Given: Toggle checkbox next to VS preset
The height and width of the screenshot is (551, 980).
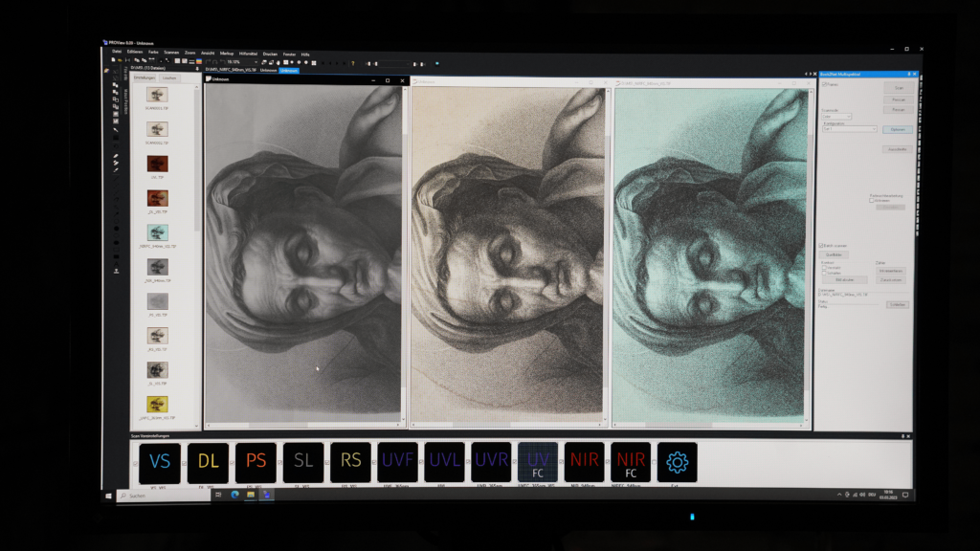Looking at the screenshot, I should point(136,463).
